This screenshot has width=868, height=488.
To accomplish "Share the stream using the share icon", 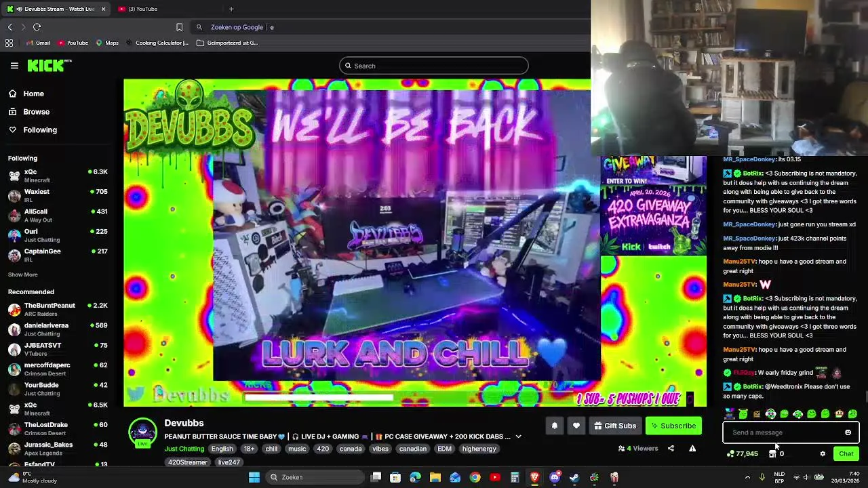I will pos(671,448).
